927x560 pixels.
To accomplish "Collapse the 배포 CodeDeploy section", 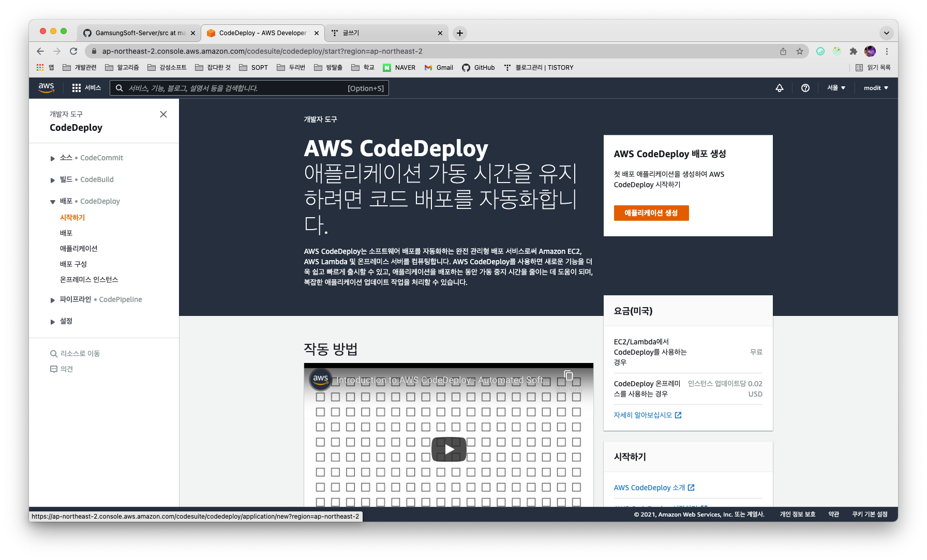I will pos(52,202).
